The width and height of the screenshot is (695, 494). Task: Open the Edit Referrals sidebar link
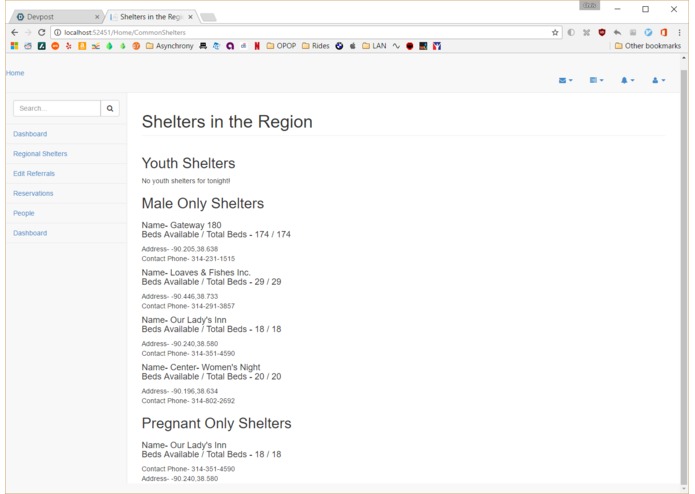[34, 174]
